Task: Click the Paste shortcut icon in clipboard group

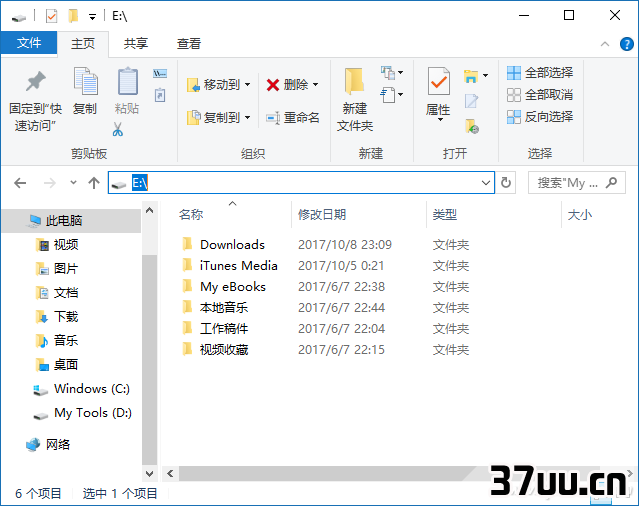Action: point(160,95)
